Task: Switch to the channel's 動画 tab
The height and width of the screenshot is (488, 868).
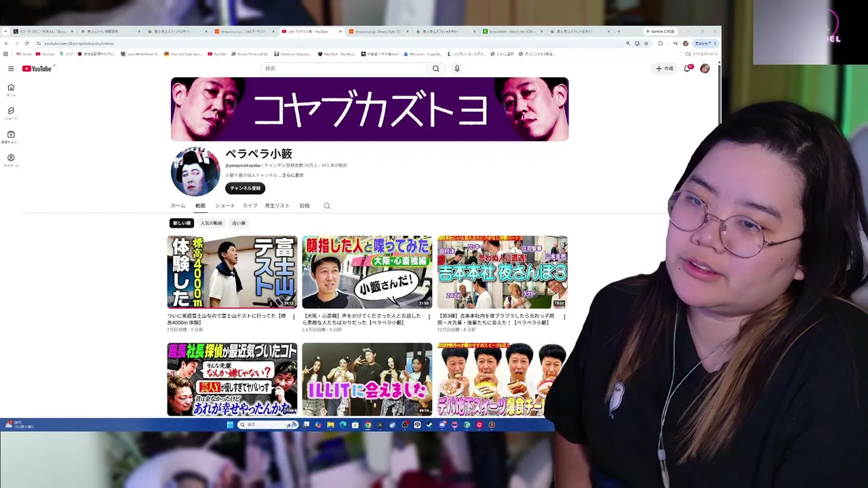Action: (x=200, y=206)
